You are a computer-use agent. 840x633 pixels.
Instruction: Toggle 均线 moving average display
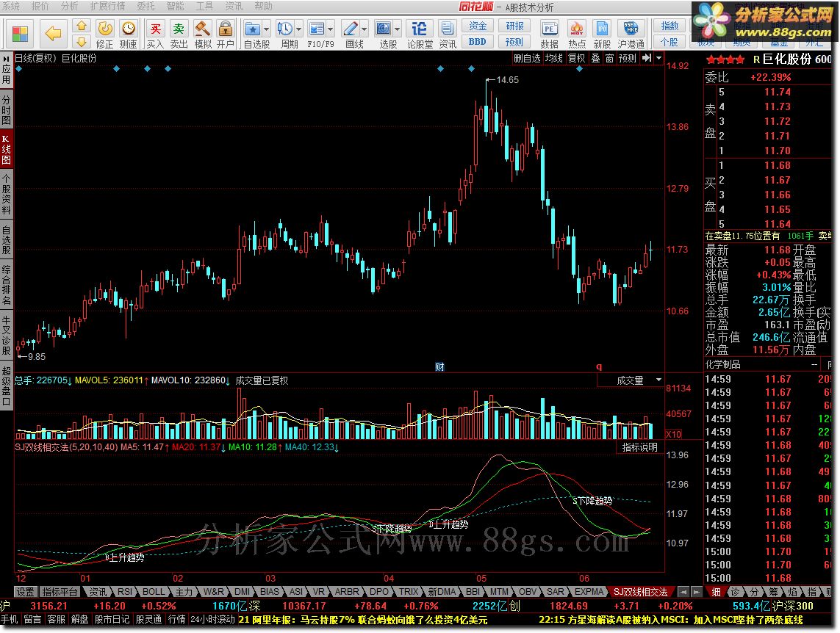(553, 58)
